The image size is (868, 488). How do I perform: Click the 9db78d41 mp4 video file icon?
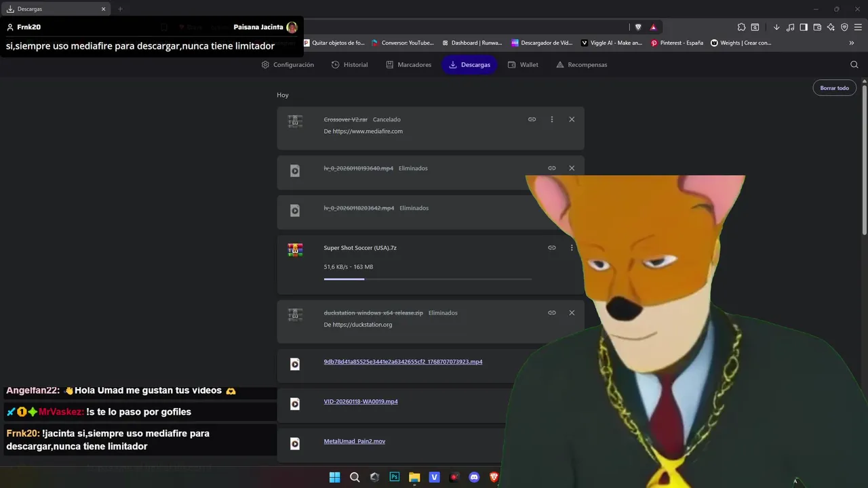[x=295, y=365]
